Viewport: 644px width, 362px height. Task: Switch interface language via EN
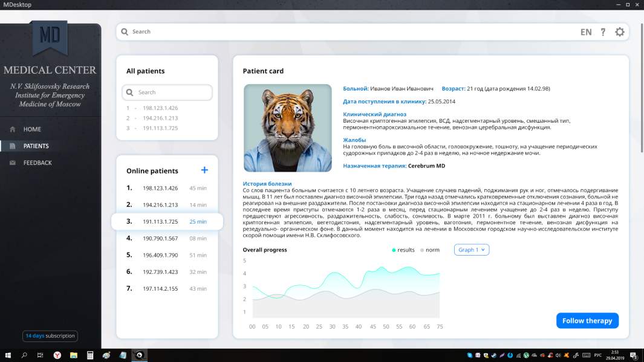[585, 32]
